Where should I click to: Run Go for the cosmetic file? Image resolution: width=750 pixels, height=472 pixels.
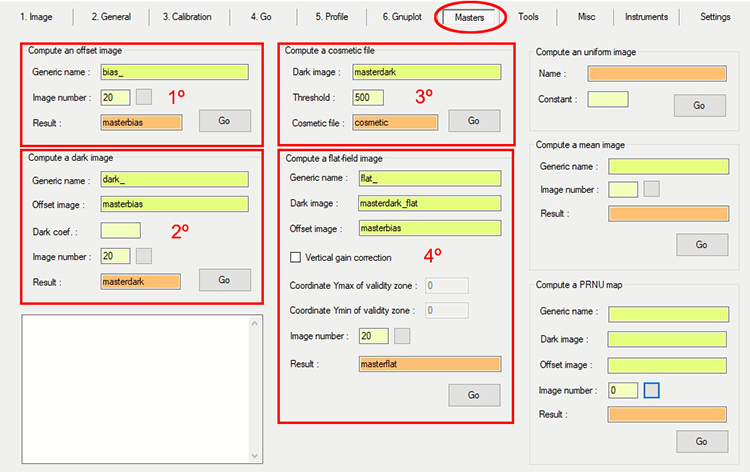coord(473,120)
